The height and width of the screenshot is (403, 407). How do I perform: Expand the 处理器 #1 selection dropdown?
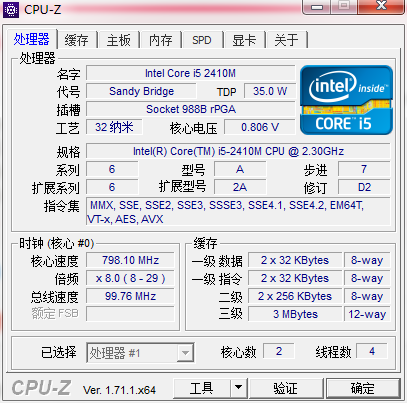pos(185,352)
